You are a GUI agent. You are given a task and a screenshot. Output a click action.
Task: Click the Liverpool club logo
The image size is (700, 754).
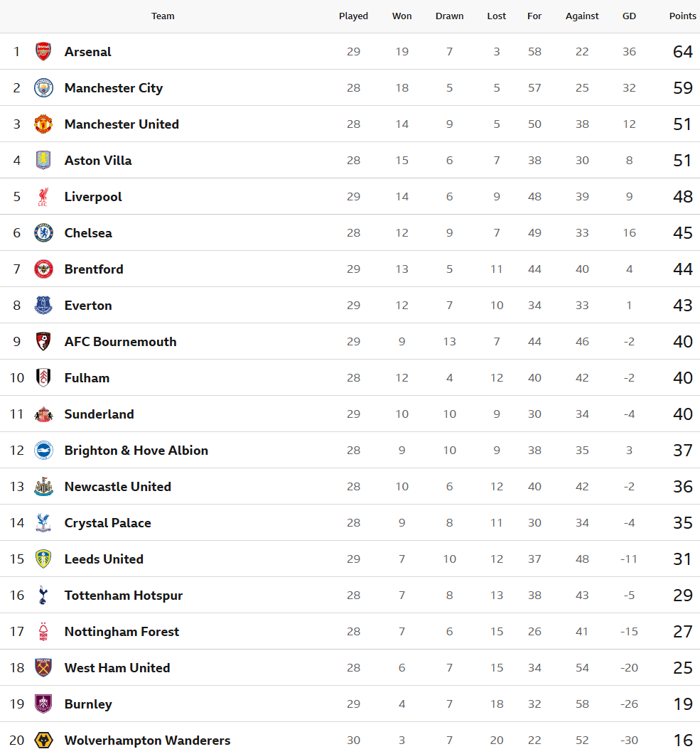(x=43, y=197)
